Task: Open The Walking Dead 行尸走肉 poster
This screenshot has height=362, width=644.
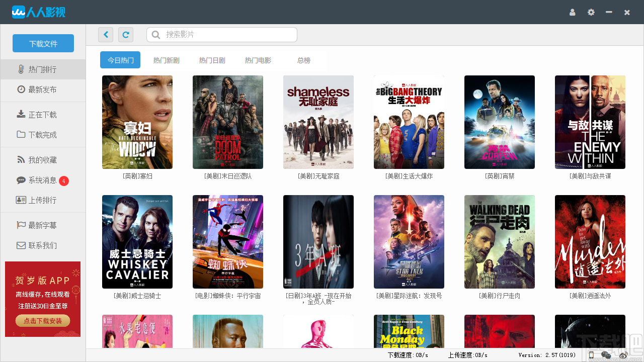Action: pos(500,242)
